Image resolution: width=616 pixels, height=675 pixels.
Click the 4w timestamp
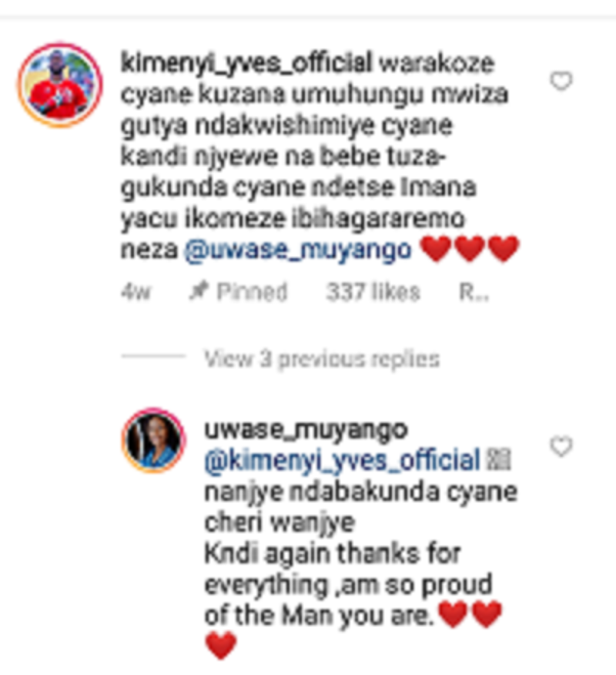136,292
